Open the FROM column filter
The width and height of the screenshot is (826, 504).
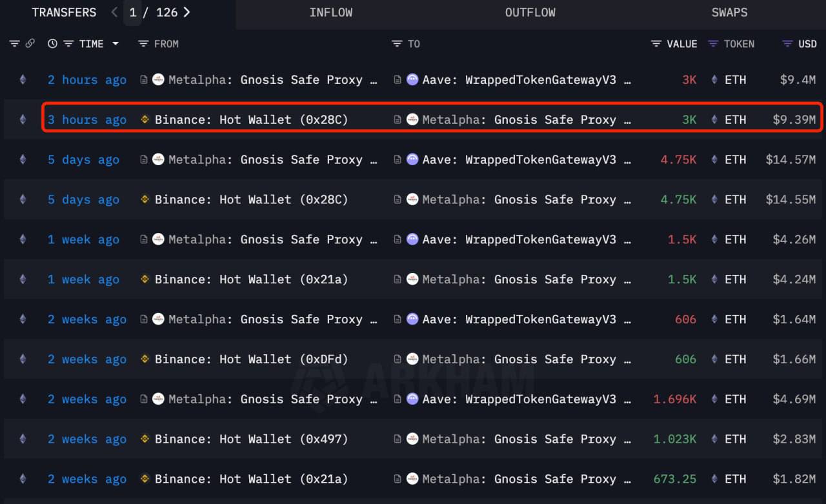click(143, 44)
